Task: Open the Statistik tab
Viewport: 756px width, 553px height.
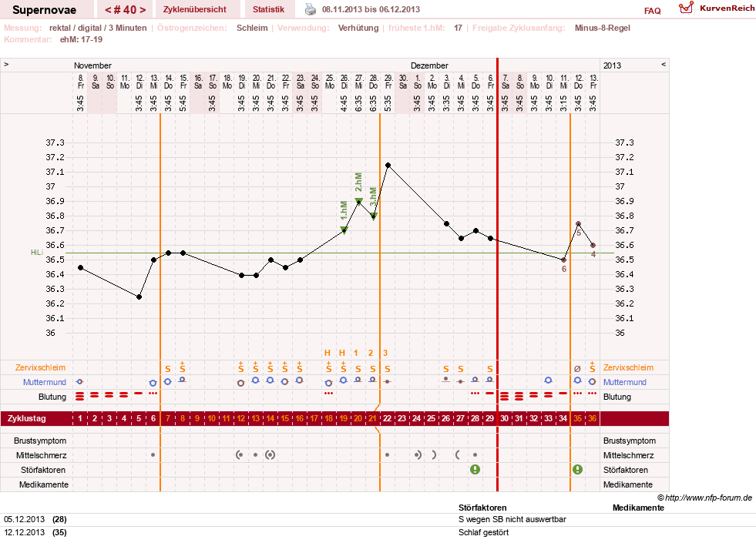Action: (x=268, y=9)
